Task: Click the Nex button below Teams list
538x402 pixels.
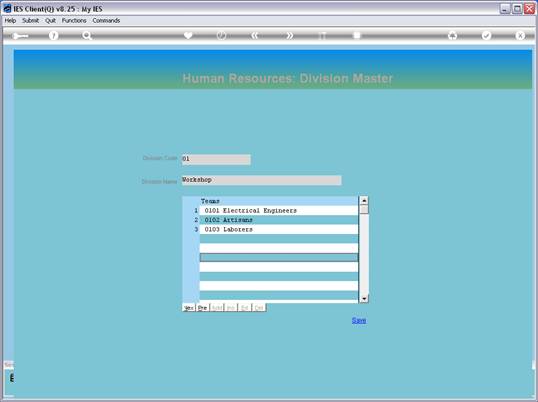Action: click(189, 308)
